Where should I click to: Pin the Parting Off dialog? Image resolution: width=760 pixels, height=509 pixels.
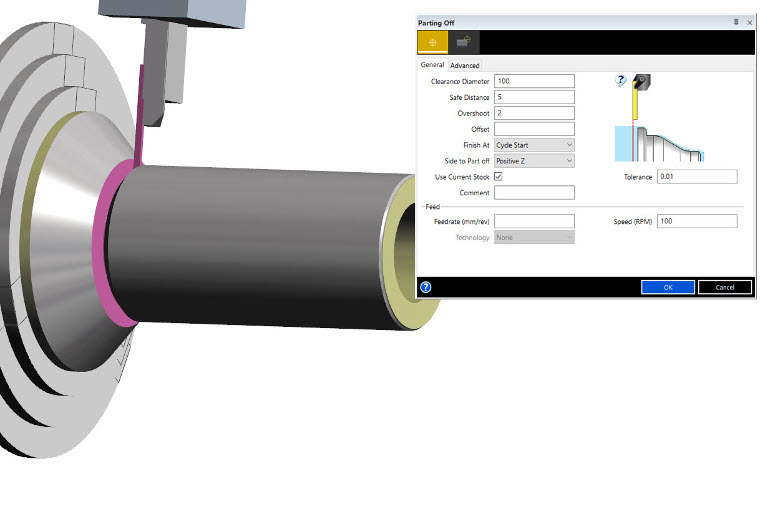pos(736,22)
